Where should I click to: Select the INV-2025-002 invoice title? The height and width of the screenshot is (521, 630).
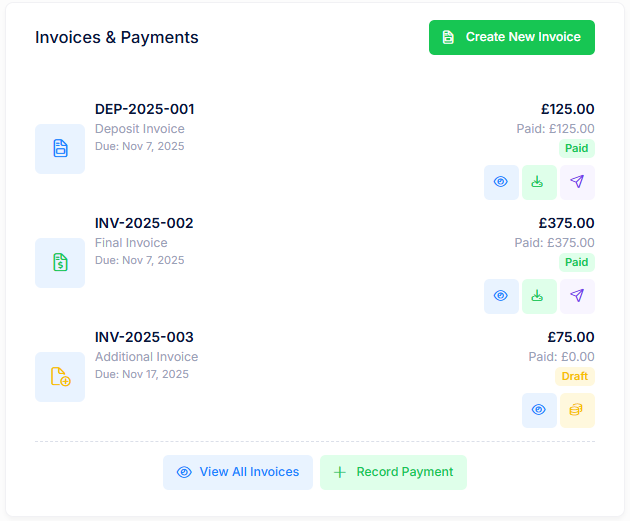coord(144,223)
